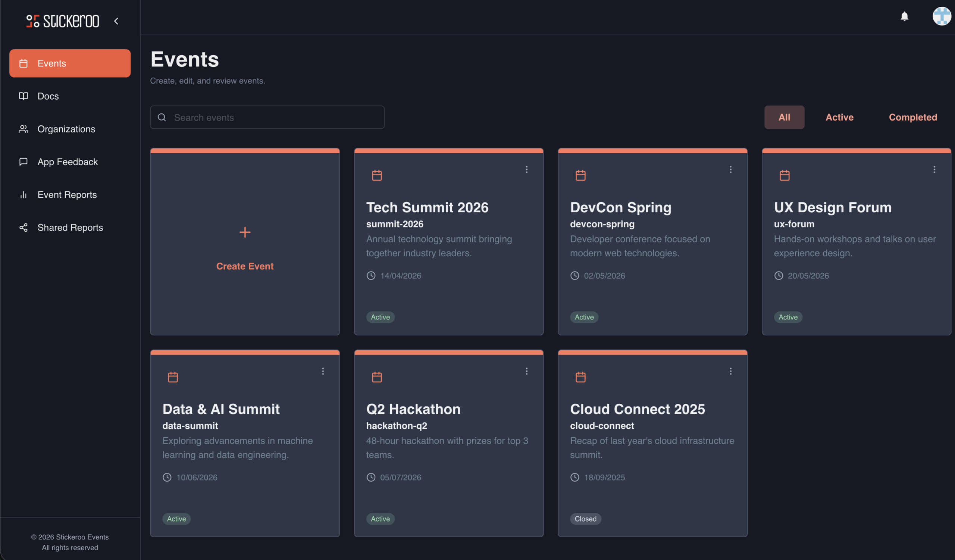The width and height of the screenshot is (955, 560).
Task: Open App Feedback via speech bubble icon
Action: tap(23, 162)
